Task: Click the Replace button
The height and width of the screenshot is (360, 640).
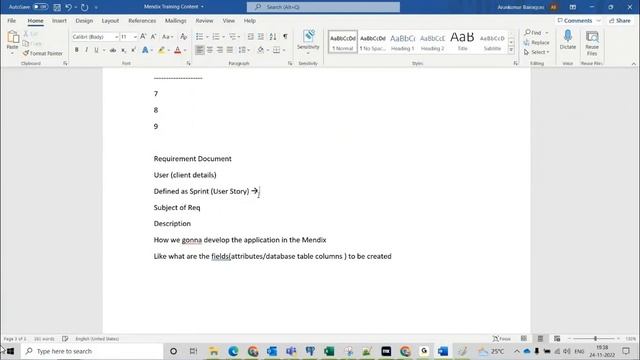Action: [x=537, y=42]
